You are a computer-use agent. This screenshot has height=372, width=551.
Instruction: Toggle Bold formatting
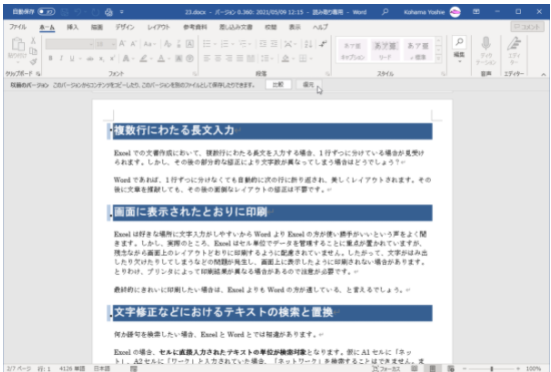(50, 58)
